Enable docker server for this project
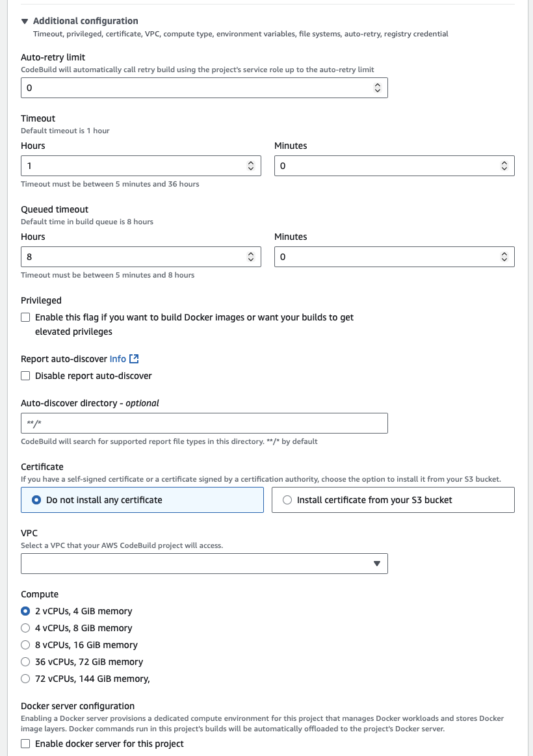This screenshot has width=533, height=756. pyautogui.click(x=25, y=744)
